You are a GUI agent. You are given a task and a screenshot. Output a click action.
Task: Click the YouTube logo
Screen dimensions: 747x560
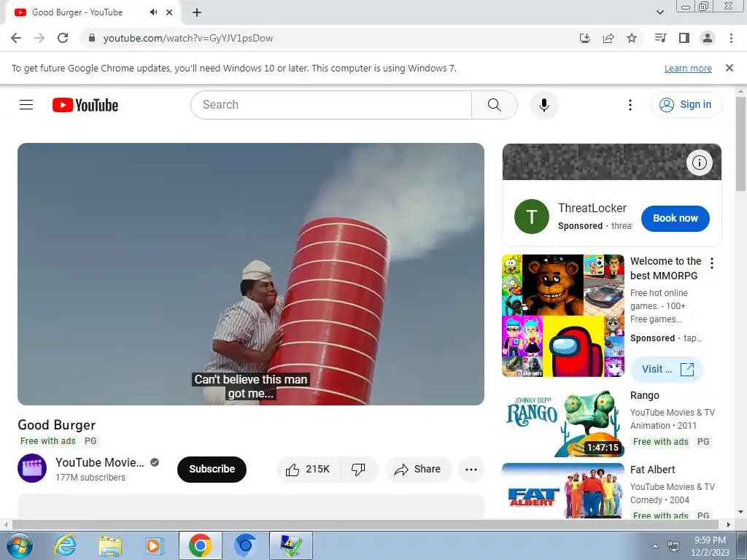coord(85,105)
